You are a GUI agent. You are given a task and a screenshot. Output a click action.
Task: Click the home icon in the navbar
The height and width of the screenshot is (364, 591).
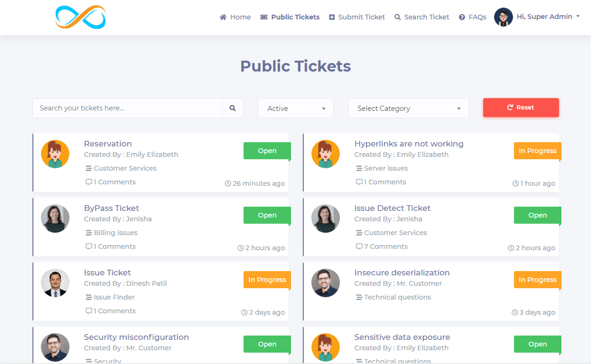coord(222,17)
